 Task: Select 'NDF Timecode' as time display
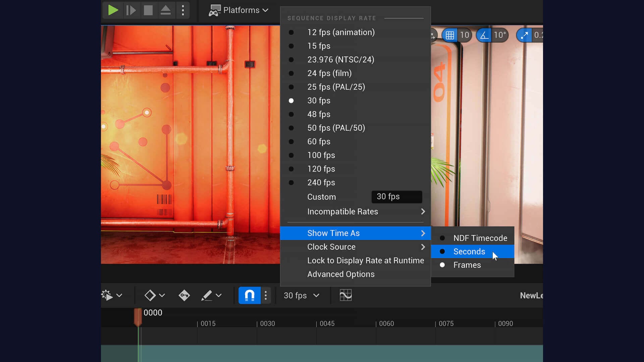click(480, 238)
